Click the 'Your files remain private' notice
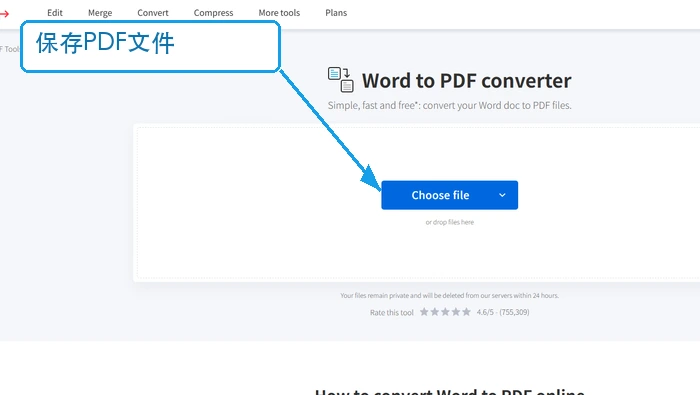 coord(450,295)
